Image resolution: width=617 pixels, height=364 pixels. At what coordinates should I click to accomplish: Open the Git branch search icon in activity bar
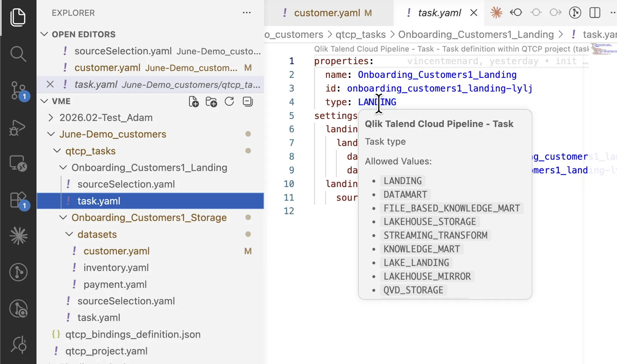point(18,309)
